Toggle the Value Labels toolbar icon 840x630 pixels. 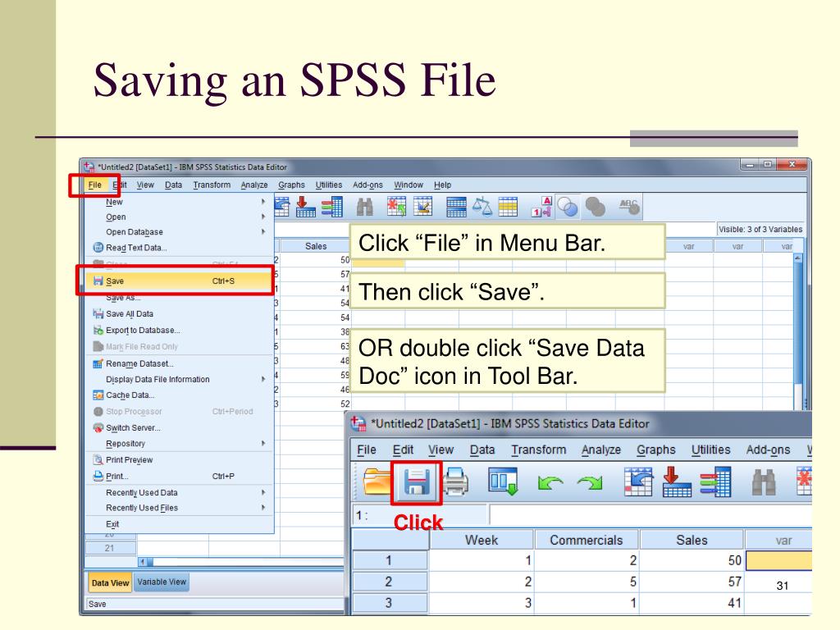[541, 207]
